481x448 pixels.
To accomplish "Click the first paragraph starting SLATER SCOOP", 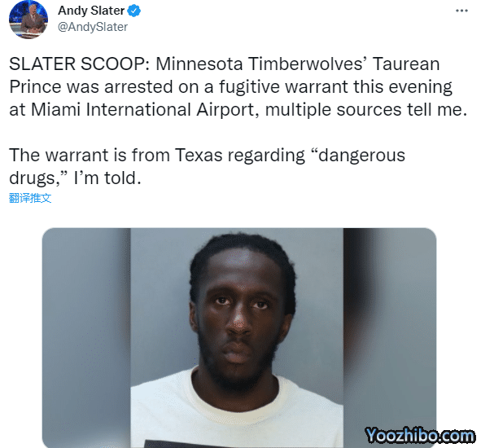I will pos(238,86).
